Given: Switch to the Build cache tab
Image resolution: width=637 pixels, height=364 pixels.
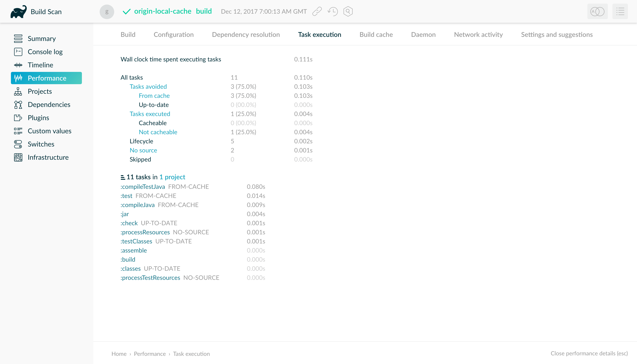Looking at the screenshot, I should tap(376, 35).
